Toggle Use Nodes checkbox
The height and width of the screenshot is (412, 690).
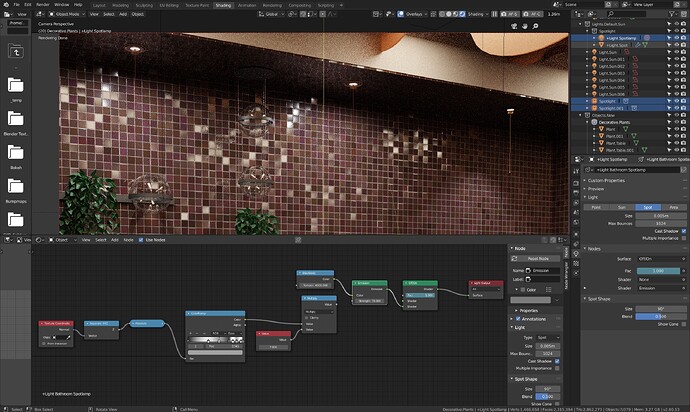pyautogui.click(x=141, y=240)
